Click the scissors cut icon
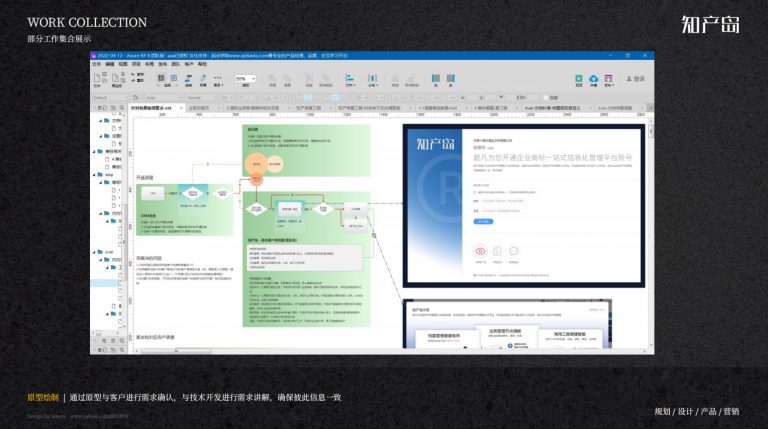This screenshot has width=768, height=429. pos(123,74)
